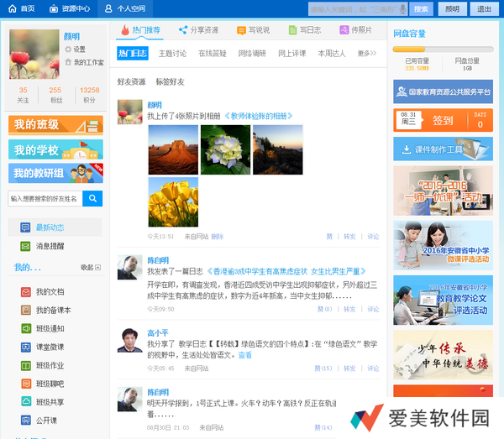504x439 pixels.
Task: Open 班级通知 in the sidebar
Action: click(50, 328)
